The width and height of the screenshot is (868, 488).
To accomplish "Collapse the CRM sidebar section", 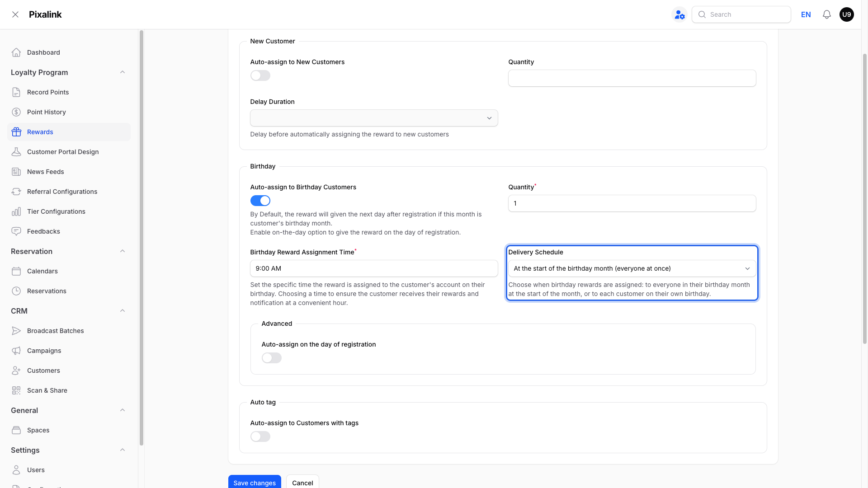I will coord(123,311).
